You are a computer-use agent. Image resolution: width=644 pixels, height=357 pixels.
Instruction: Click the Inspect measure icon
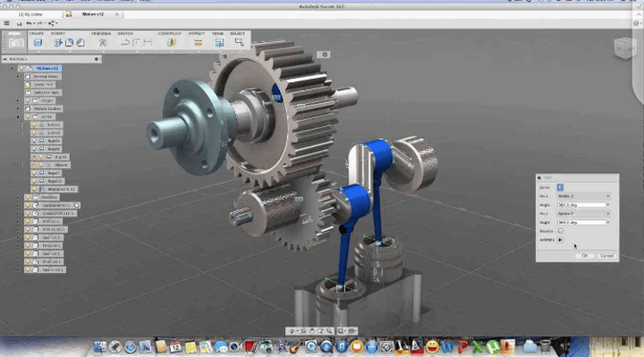click(198, 41)
